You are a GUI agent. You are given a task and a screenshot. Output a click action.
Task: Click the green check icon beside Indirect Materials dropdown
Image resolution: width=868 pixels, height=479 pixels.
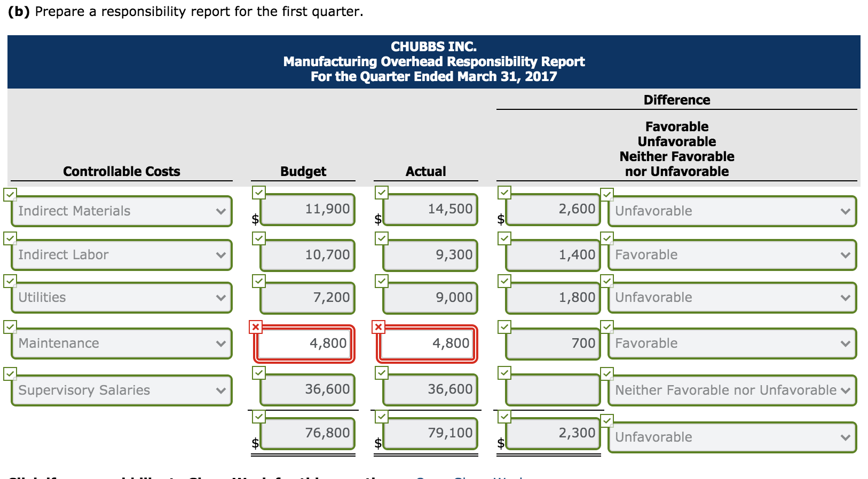[x=10, y=195]
